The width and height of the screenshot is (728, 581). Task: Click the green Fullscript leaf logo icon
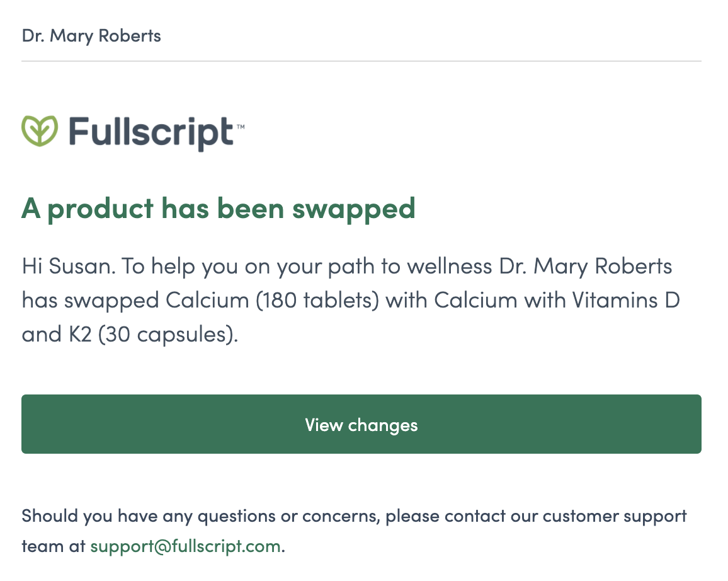[x=40, y=131]
